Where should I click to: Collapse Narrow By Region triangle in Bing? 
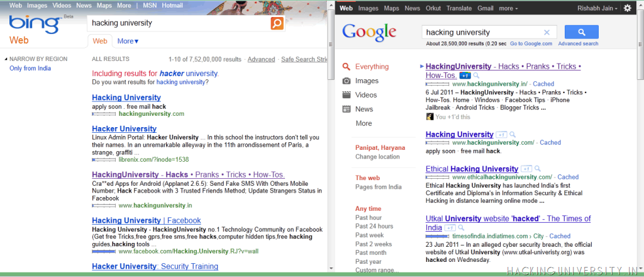(x=6, y=59)
